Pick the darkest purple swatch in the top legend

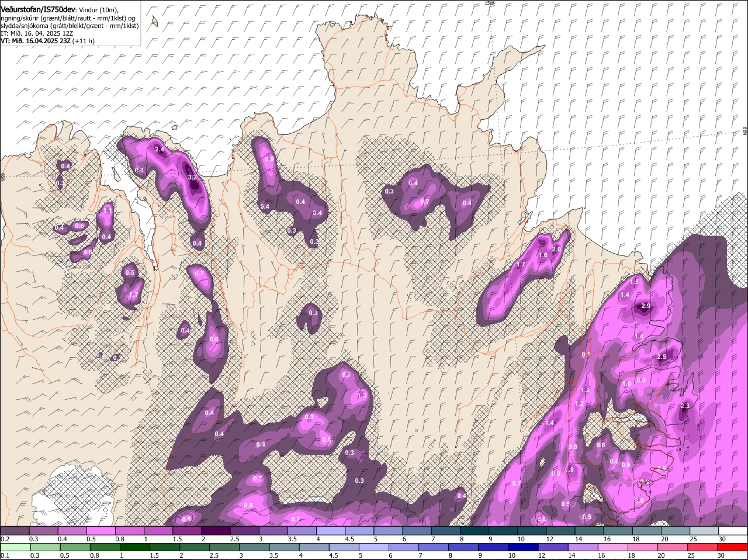point(216,531)
